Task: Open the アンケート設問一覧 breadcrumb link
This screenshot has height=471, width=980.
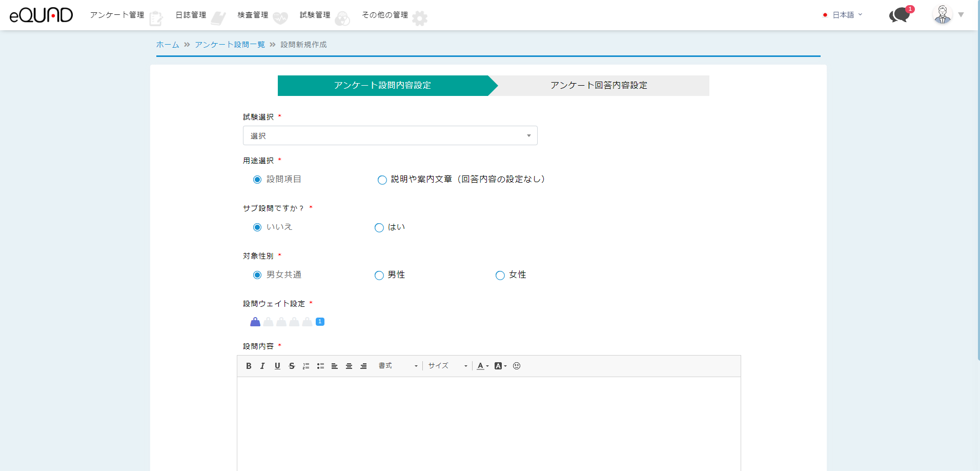Action: pos(230,45)
